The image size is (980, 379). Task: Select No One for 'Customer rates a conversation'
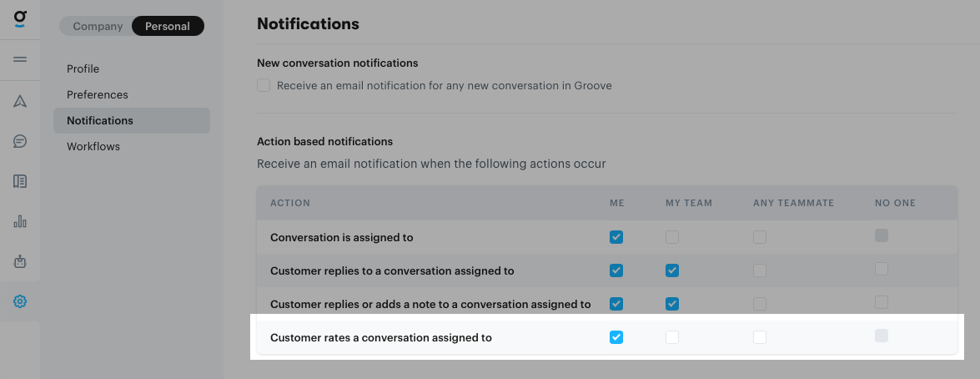pyautogui.click(x=882, y=336)
